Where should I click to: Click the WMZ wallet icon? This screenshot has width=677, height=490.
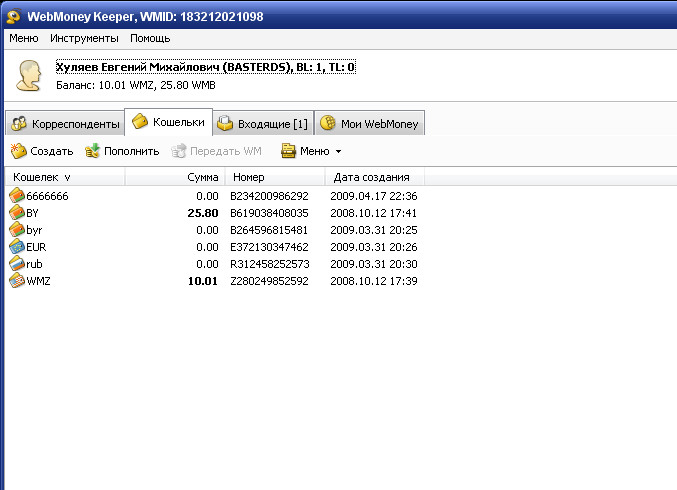tap(17, 281)
